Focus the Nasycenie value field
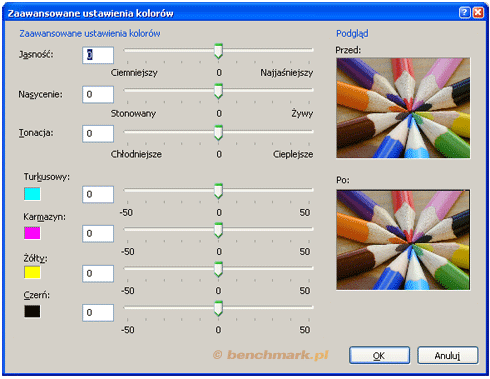The width and height of the screenshot is (490, 379). point(98,94)
